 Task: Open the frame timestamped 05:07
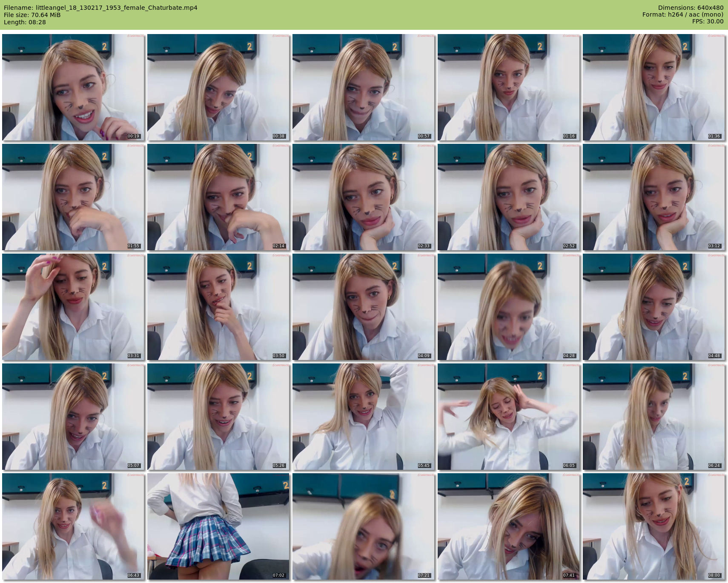(73, 417)
